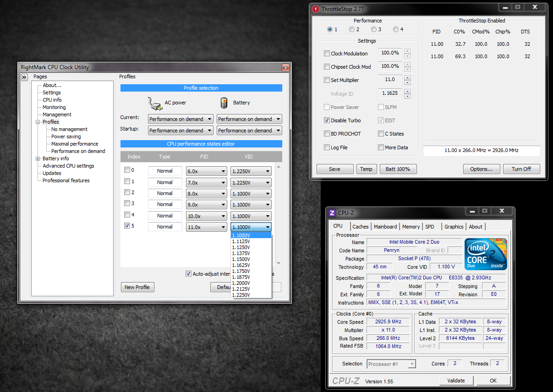Viewport: 553px width, 392px height.
Task: Enable the Clock Modulation checkbox
Action: click(x=327, y=54)
